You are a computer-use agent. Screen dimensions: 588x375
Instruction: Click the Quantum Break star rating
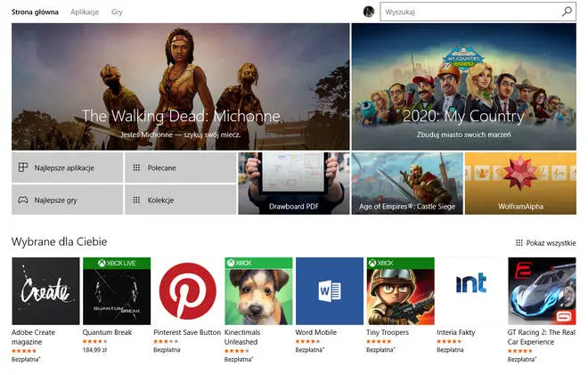(x=94, y=341)
